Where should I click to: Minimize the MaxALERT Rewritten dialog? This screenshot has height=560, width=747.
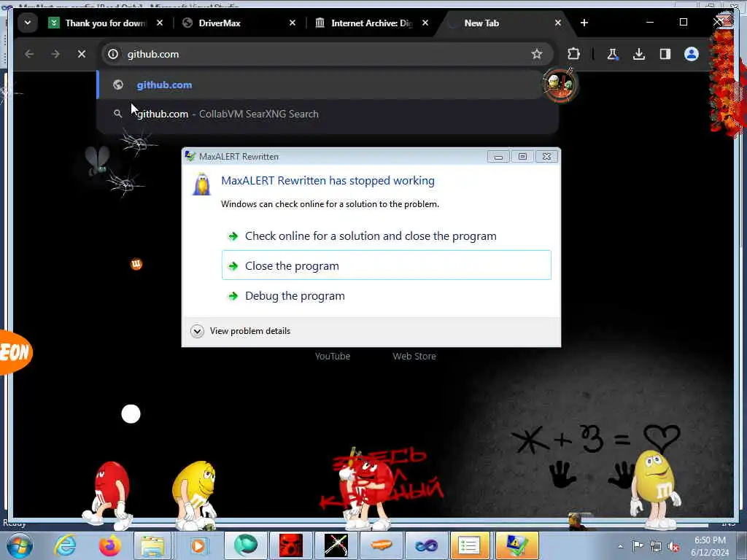(x=498, y=157)
